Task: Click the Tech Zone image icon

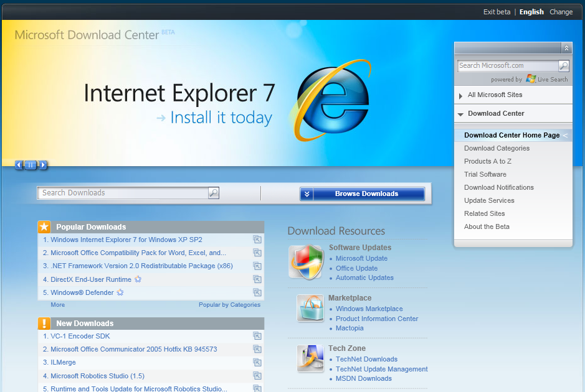Action: click(310, 359)
